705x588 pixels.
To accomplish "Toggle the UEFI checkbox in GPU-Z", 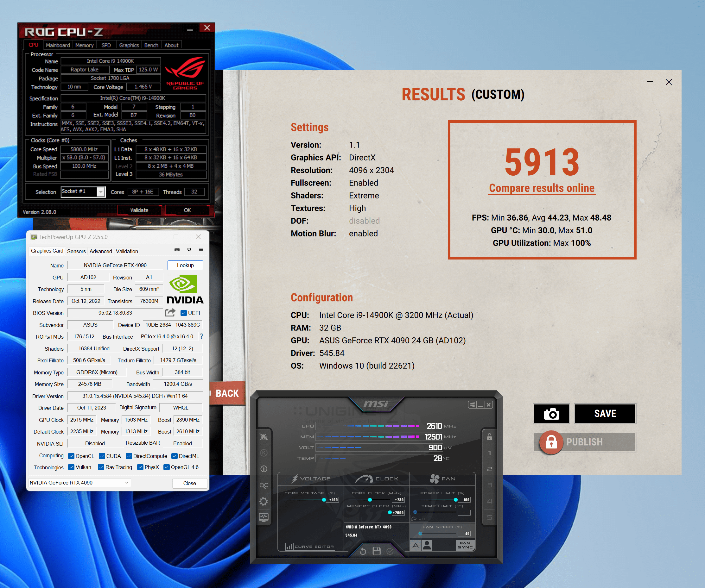I will [x=184, y=313].
